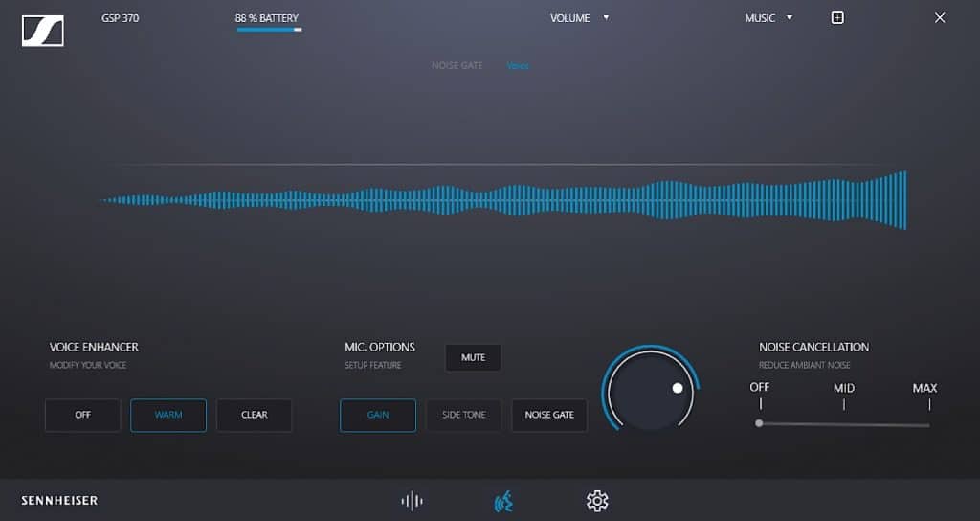Image resolution: width=980 pixels, height=521 pixels.
Task: Click the VOICE ENHANCER heading
Action: (x=94, y=347)
